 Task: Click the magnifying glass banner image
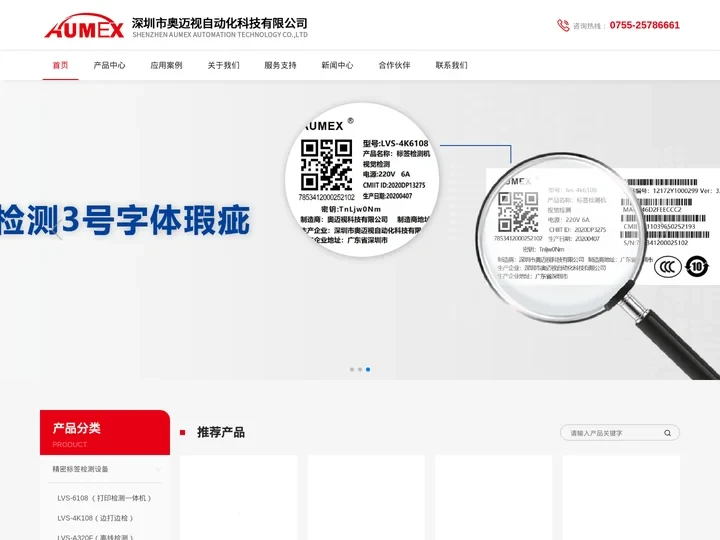(x=597, y=264)
